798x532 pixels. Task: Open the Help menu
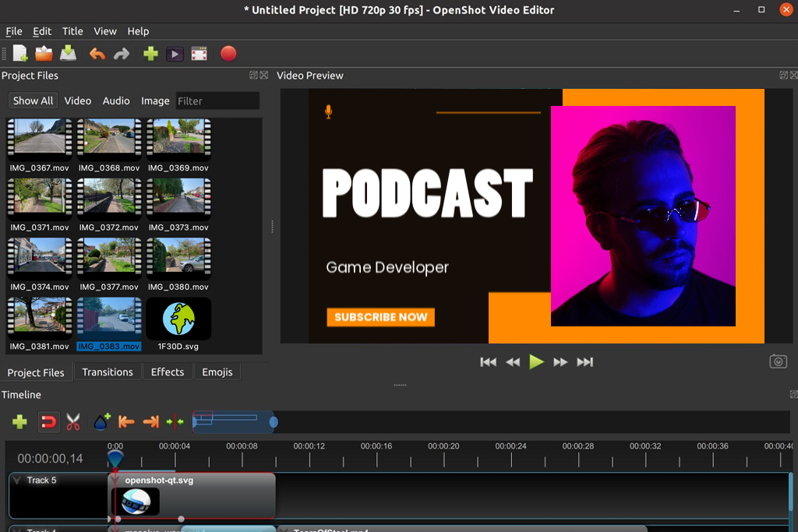click(138, 31)
